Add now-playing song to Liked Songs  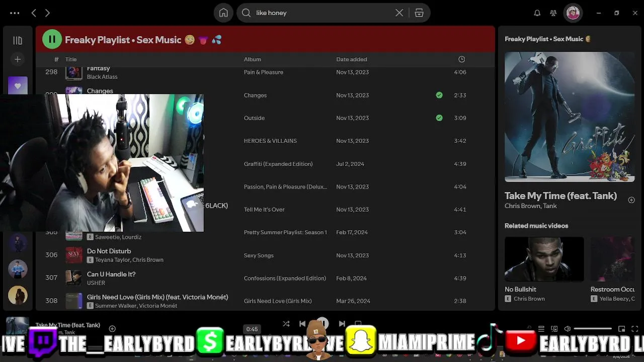tap(112, 329)
